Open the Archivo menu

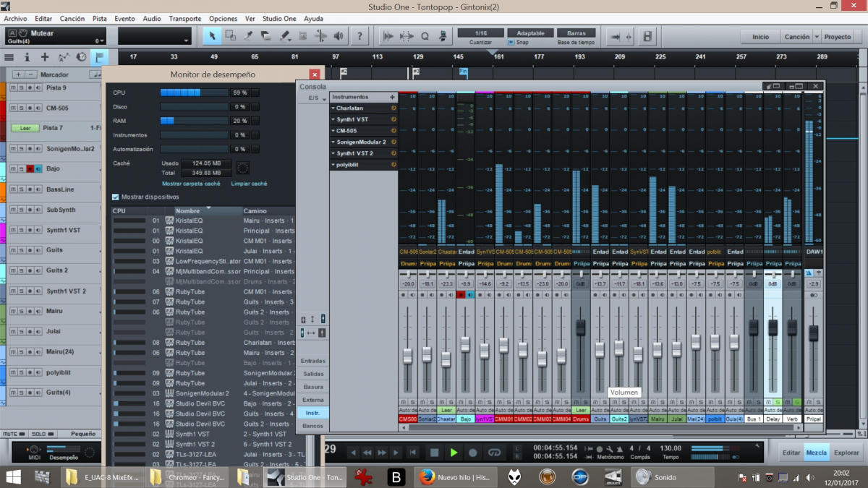pyautogui.click(x=15, y=18)
